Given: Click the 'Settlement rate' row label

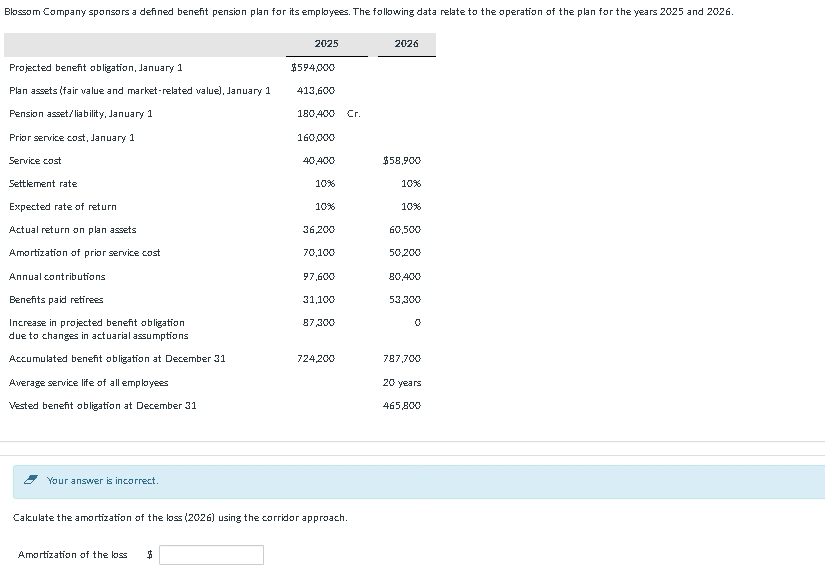Looking at the screenshot, I should click(x=43, y=184).
